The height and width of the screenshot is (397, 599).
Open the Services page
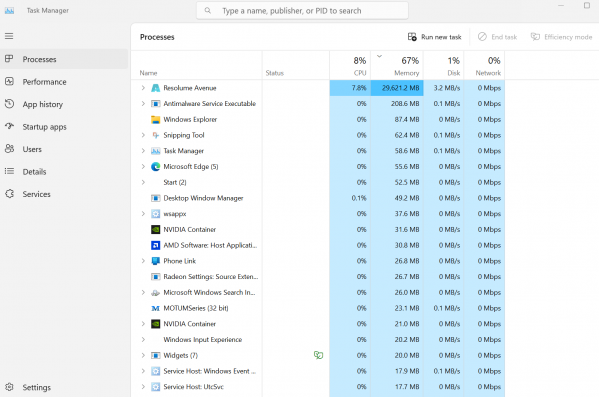coord(64,194)
